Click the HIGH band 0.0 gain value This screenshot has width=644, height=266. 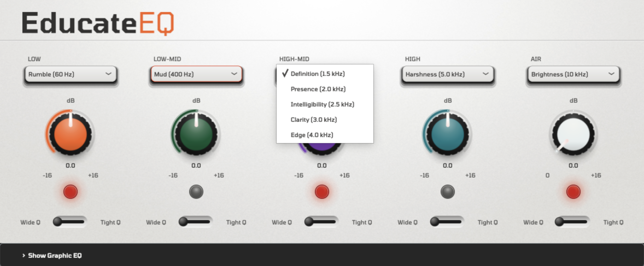point(447,165)
